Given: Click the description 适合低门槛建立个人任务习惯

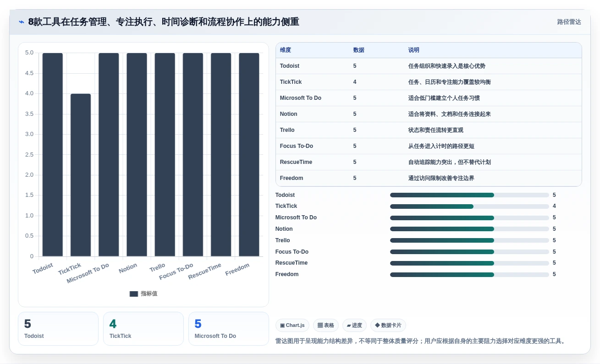Looking at the screenshot, I should click(x=444, y=98).
